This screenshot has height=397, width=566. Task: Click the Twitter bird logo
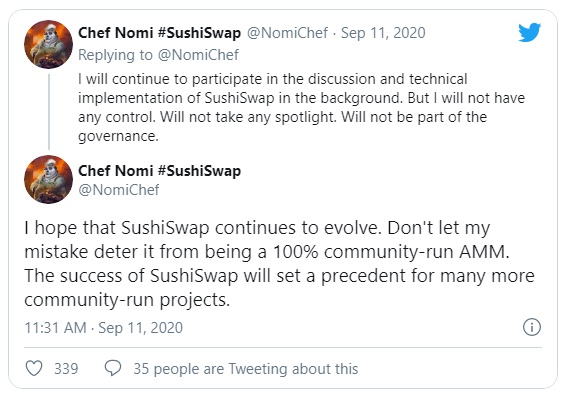tap(529, 32)
